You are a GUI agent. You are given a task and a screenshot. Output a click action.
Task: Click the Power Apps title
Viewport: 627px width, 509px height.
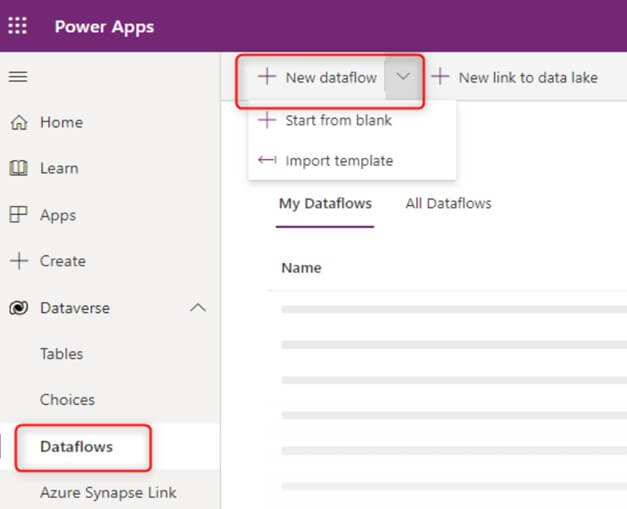(x=104, y=27)
